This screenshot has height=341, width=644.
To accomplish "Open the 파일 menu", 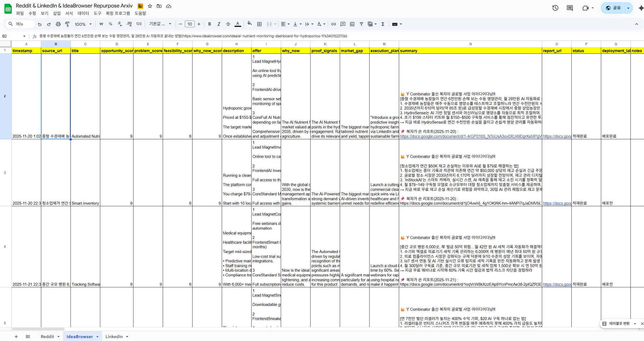I will [20, 13].
